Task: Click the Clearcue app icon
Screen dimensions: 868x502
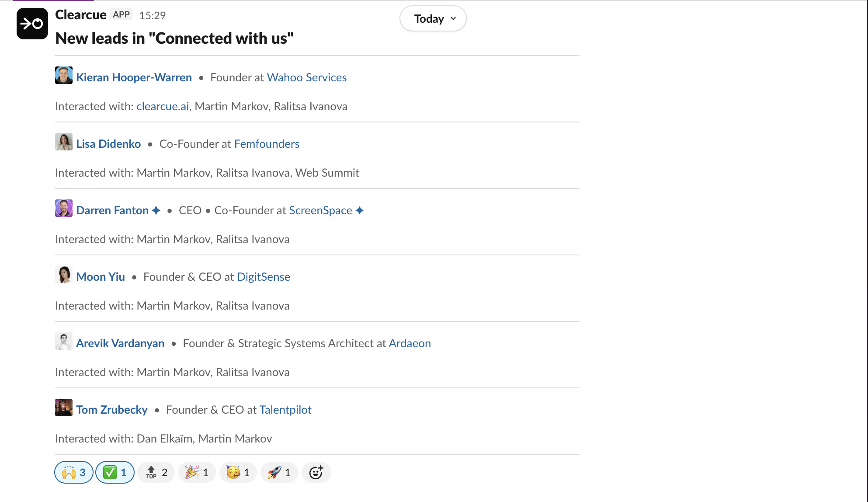Action: [32, 23]
